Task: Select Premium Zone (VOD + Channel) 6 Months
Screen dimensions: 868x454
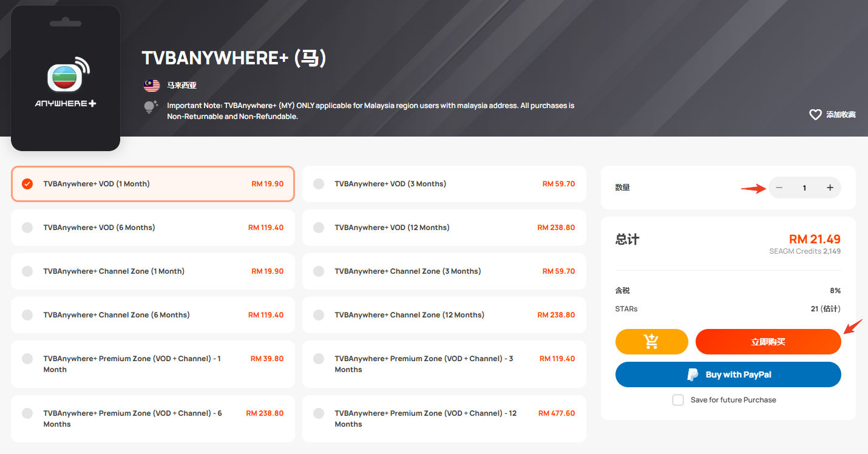Action: [153, 419]
